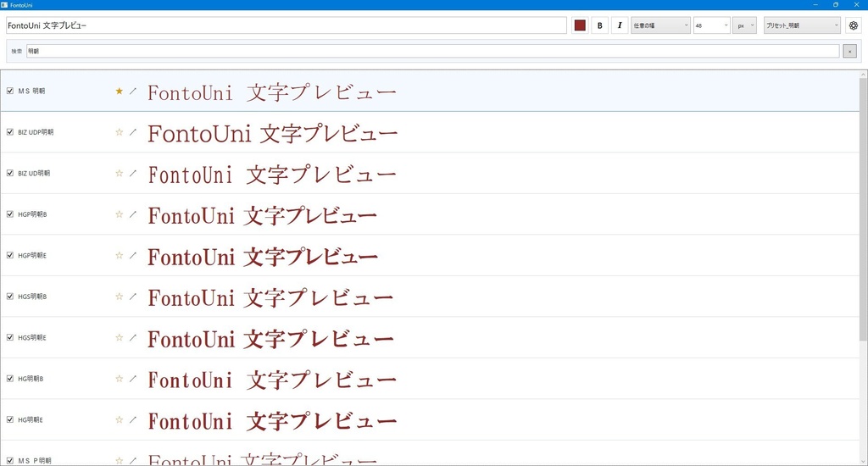Add HGS明朝B to favorites via star
This screenshot has width=868, height=466.
point(119,296)
